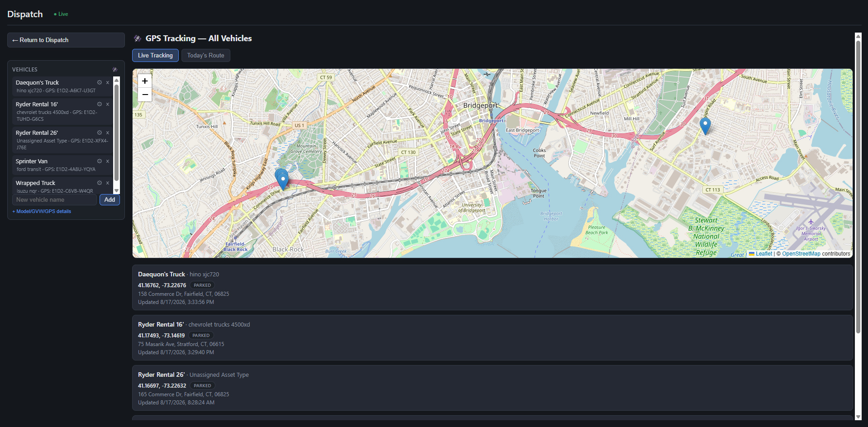Select Daequon's Truck in vehicle list
Viewport: 868px width, 427px height.
62,86
